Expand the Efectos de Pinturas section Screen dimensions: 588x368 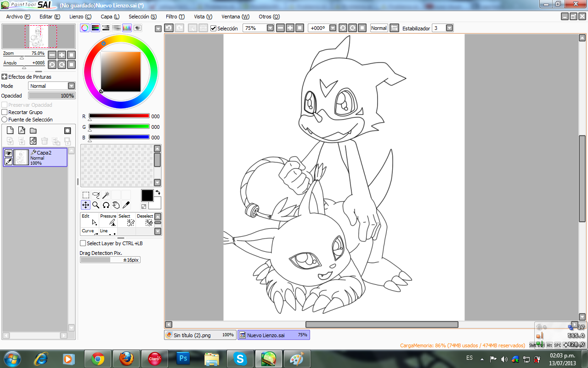[x=5, y=77]
